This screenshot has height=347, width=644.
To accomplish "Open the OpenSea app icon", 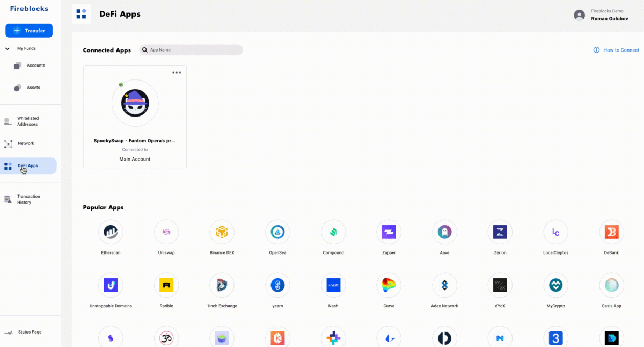I will 277,232.
